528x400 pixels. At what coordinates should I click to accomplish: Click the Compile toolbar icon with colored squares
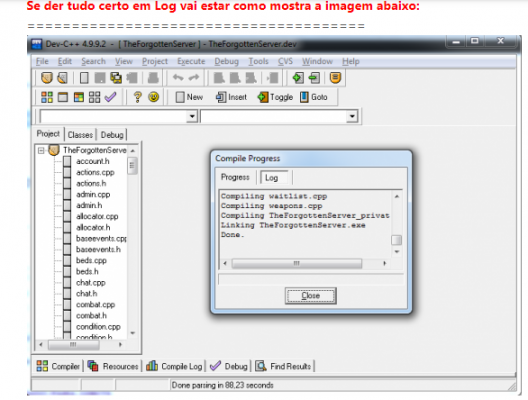click(x=47, y=97)
